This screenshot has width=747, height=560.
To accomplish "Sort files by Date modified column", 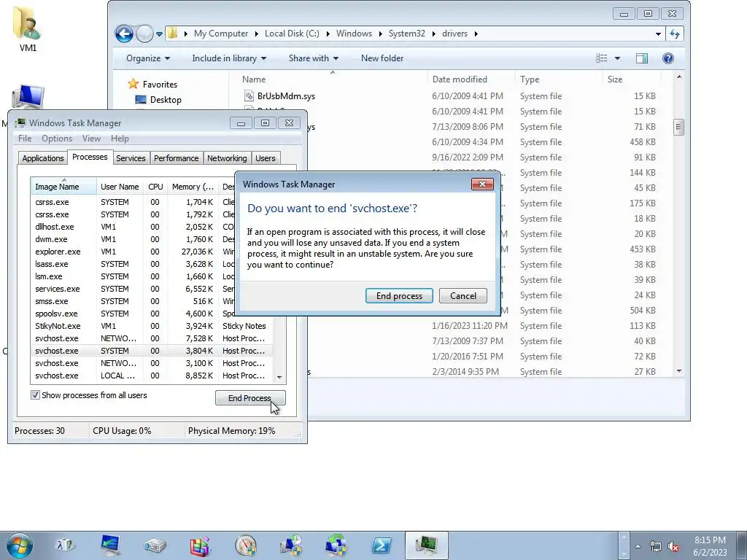I will pyautogui.click(x=471, y=79).
